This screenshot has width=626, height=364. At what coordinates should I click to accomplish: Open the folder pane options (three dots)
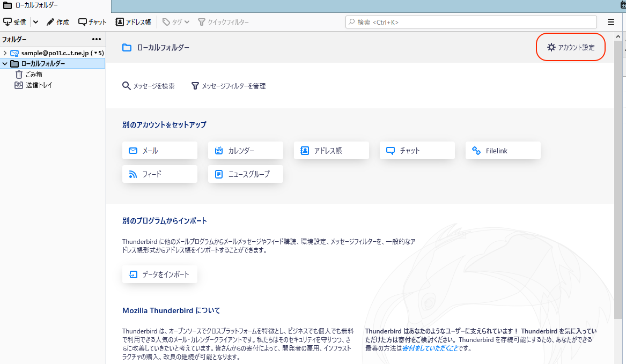[97, 39]
